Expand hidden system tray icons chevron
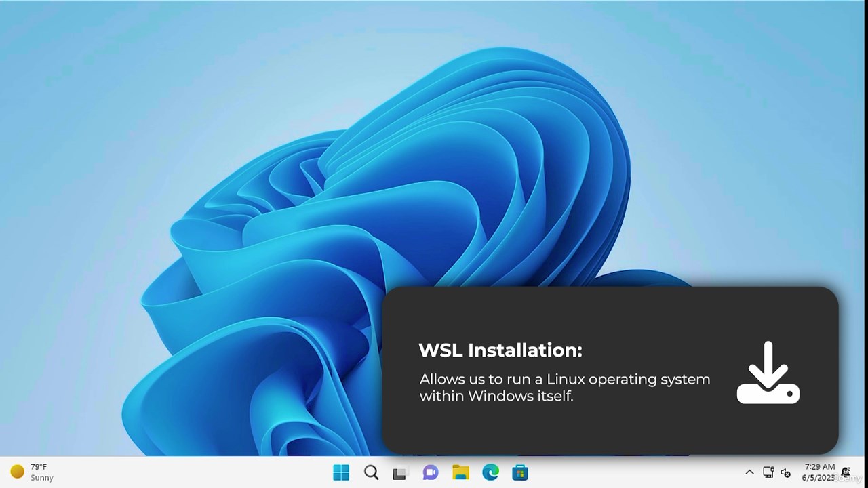The image size is (868, 488). pos(749,472)
